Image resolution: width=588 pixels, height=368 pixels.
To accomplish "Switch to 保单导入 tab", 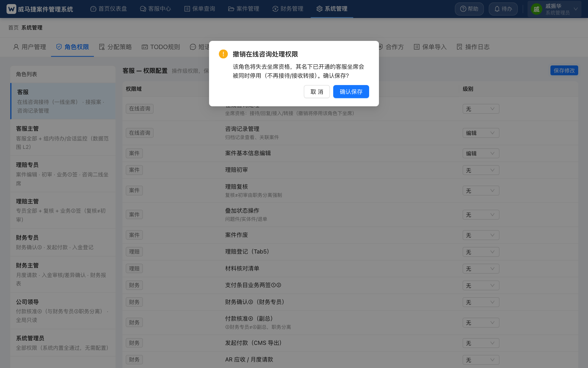I will point(430,47).
